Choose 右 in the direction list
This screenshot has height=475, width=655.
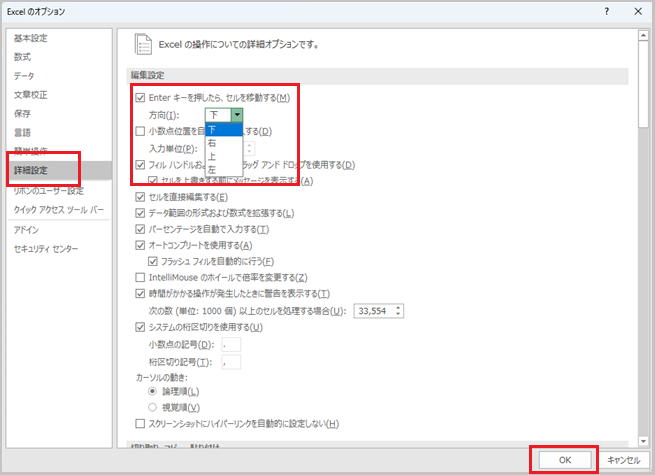[224, 143]
